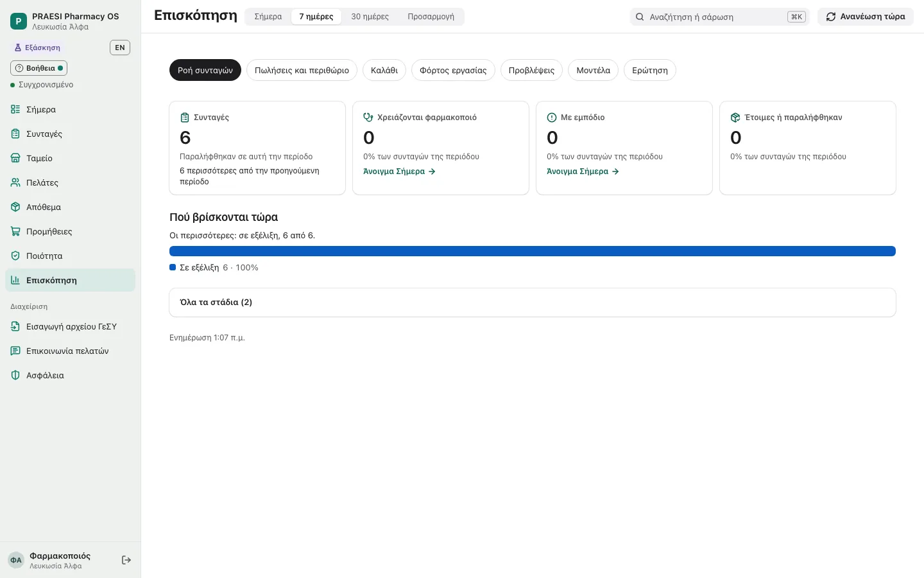Click the Συνταγές clipboard icon in sidebar

pos(15,134)
